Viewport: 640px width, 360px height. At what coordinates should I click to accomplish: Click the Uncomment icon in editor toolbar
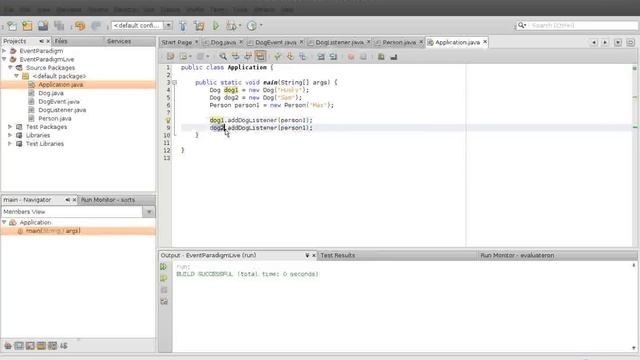click(x=393, y=57)
